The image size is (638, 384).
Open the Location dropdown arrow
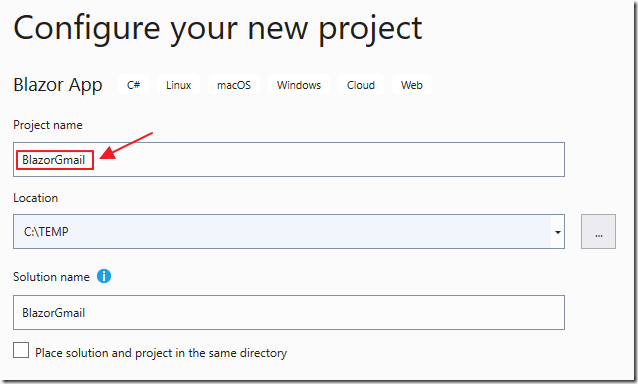(x=557, y=232)
